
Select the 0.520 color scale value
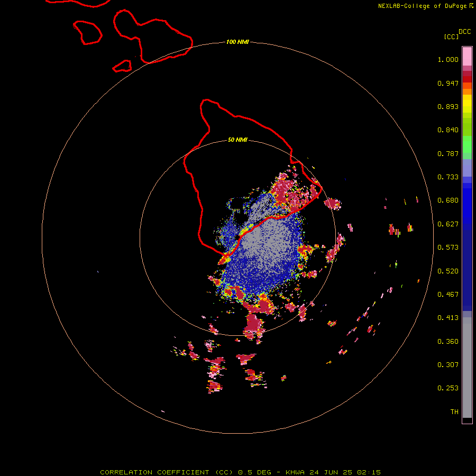click(x=448, y=271)
